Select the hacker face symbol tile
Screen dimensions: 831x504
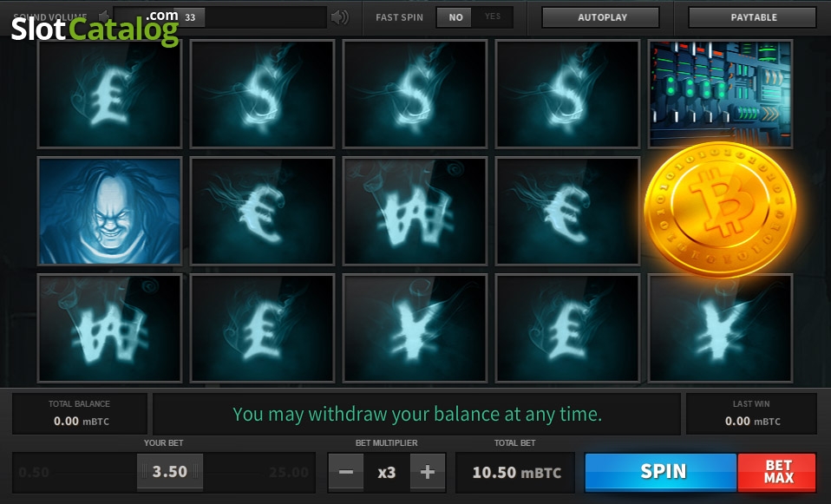click(x=109, y=211)
